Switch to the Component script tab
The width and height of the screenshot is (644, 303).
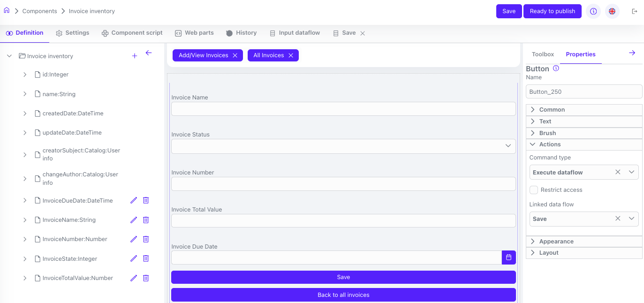pos(132,33)
